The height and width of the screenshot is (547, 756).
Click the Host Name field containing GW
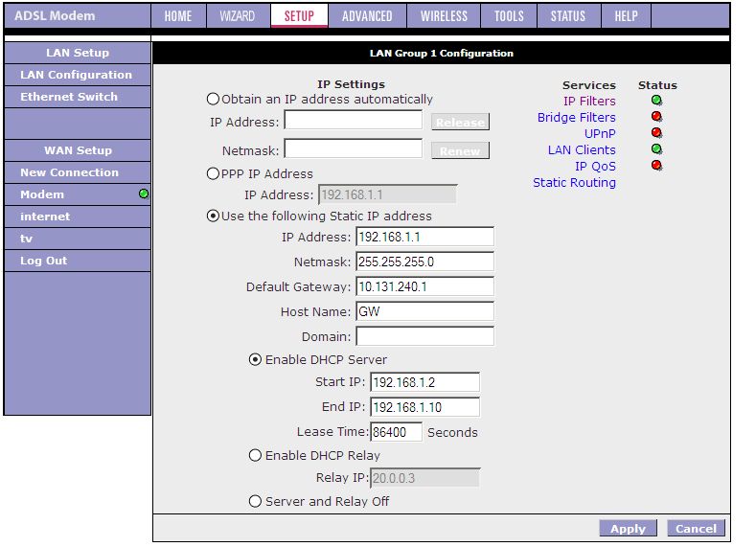pyautogui.click(x=424, y=311)
